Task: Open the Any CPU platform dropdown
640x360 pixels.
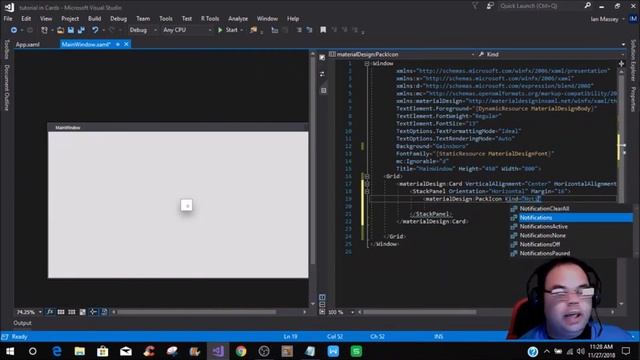Action: 187,30
